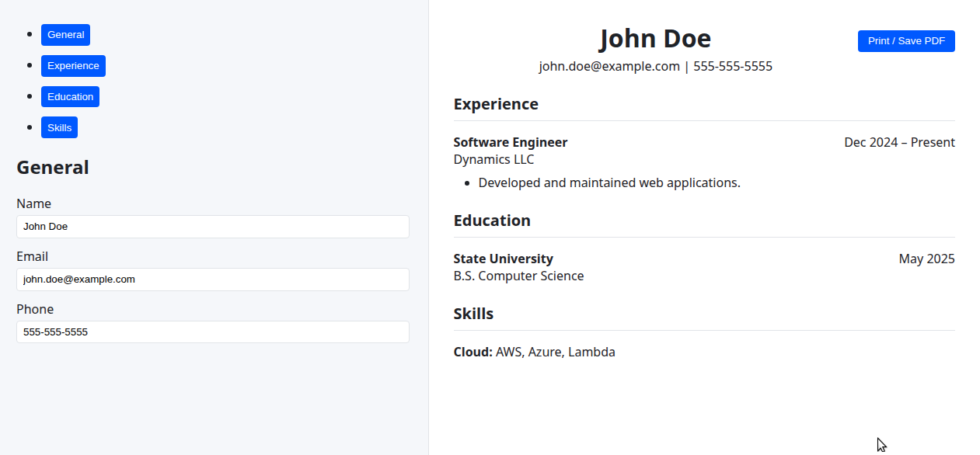Click the Dynamics LLC company name
Image resolution: width=980 pixels, height=455 pixels.
point(493,160)
